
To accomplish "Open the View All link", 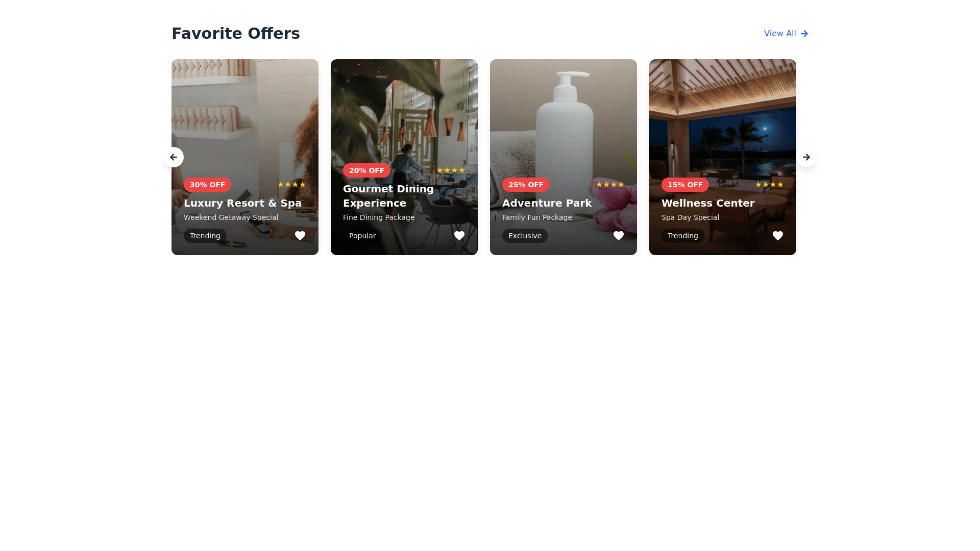I will pyautogui.click(x=786, y=34).
